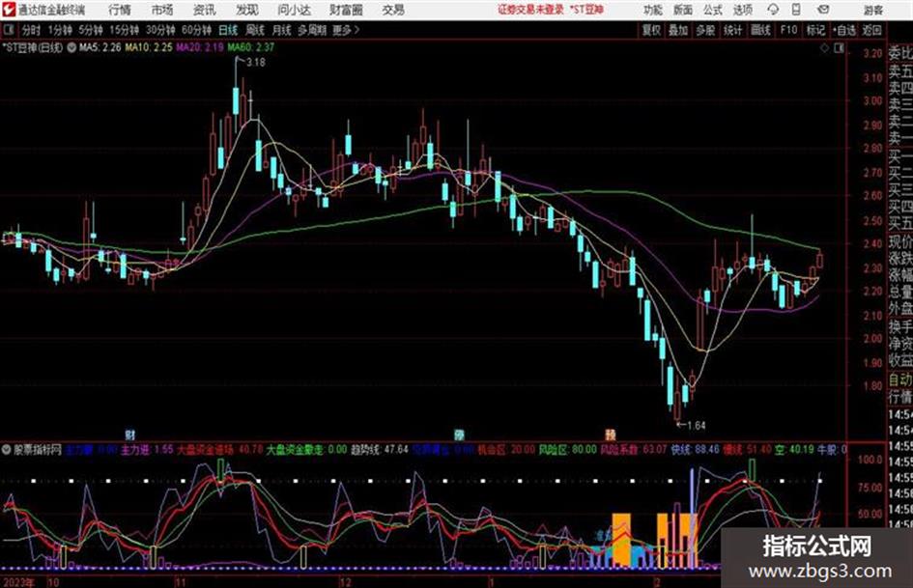Click the diamond icon at chart top-right
913x588 pixels.
point(824,48)
